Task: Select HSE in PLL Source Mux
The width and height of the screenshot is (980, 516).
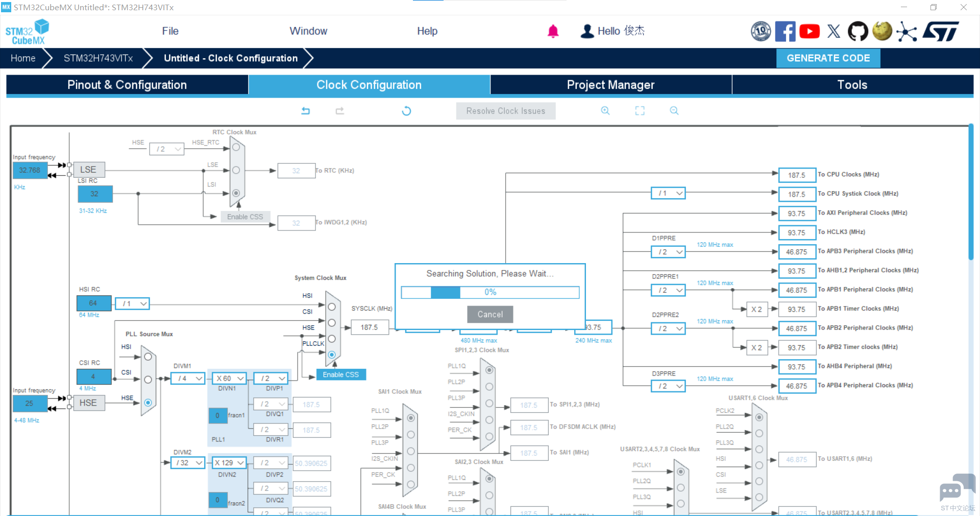Action: click(x=148, y=403)
